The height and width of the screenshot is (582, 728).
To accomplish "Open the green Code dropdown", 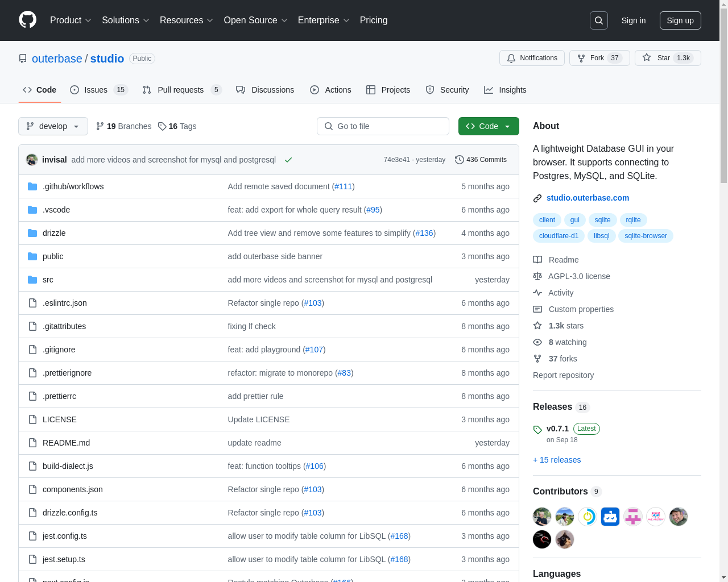I will pyautogui.click(x=489, y=126).
